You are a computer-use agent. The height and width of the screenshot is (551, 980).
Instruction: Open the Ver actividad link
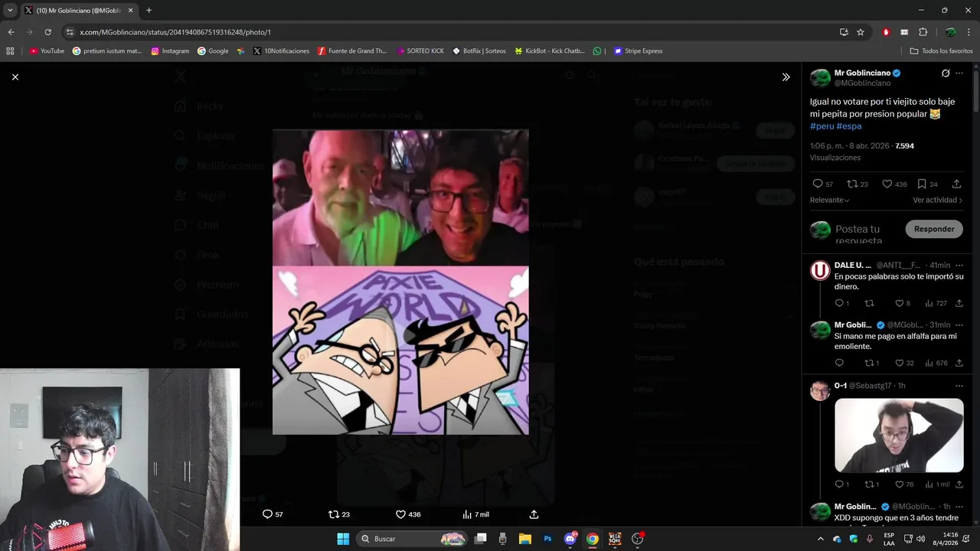[x=937, y=200]
